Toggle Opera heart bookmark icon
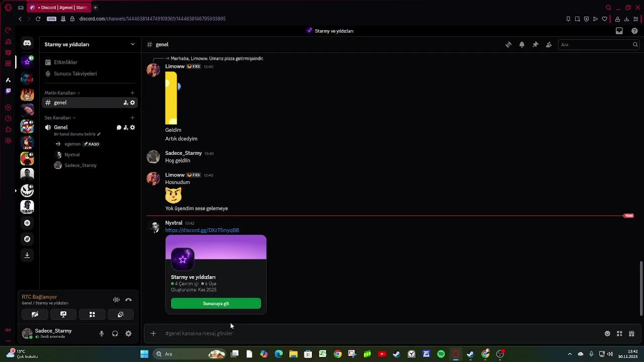This screenshot has width=644, height=362. 604,19
